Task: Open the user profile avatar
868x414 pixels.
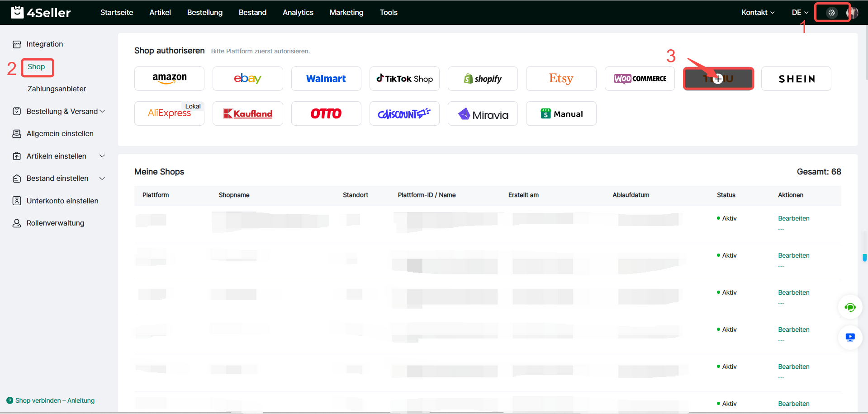Action: click(x=853, y=13)
